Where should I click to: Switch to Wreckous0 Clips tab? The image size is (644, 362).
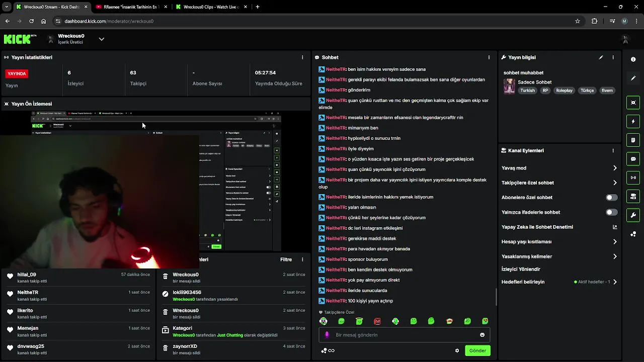(x=210, y=7)
